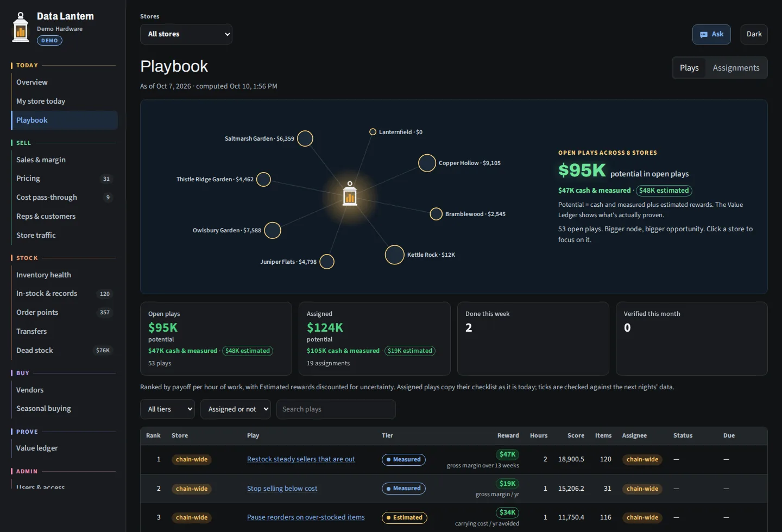Open the Ask chat button
The image size is (782, 532).
(x=711, y=34)
